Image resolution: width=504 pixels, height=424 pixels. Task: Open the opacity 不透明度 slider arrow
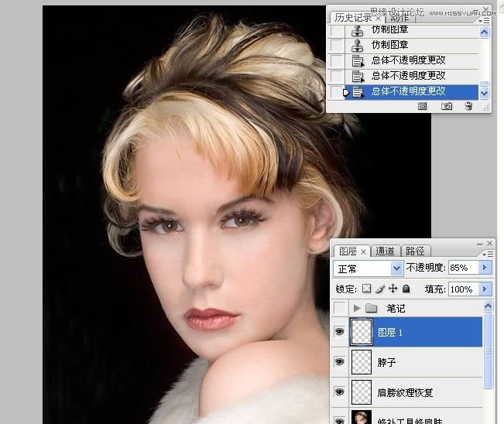tap(485, 268)
